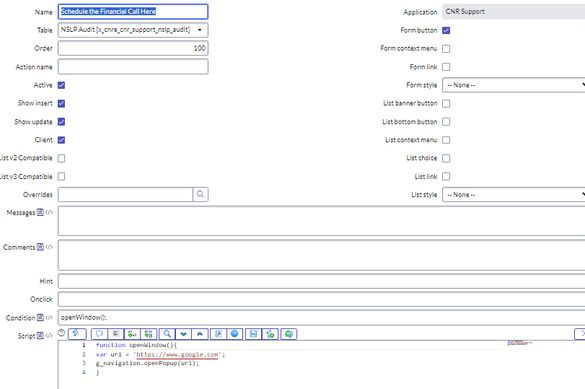The image size is (585, 389).
Task: Click inside the Comments text area
Action: 322,255
